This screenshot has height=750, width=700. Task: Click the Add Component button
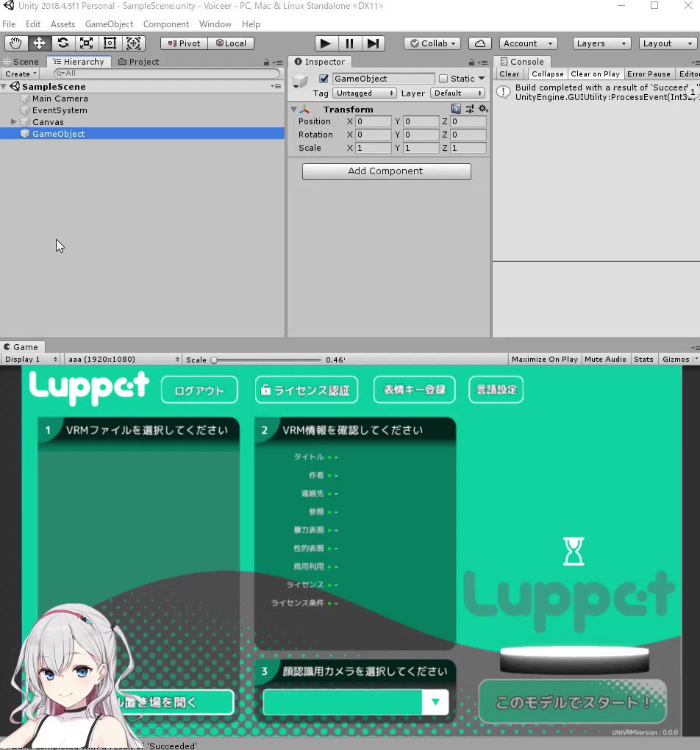click(x=387, y=172)
